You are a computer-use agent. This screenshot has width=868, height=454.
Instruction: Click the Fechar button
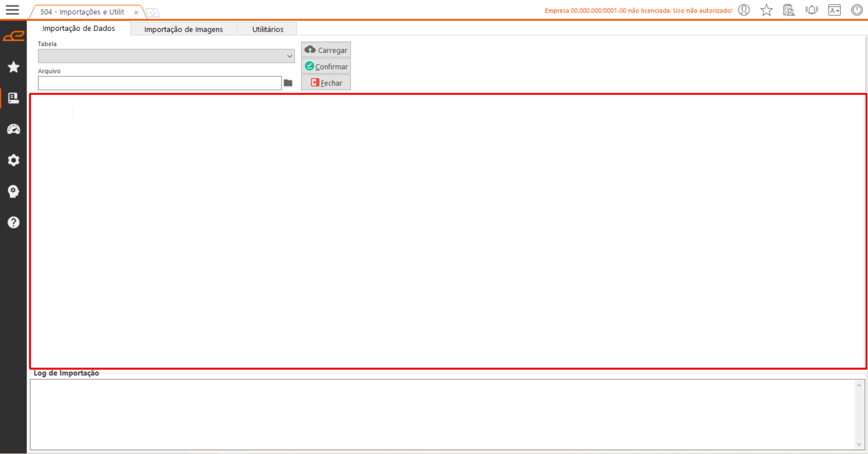(326, 83)
